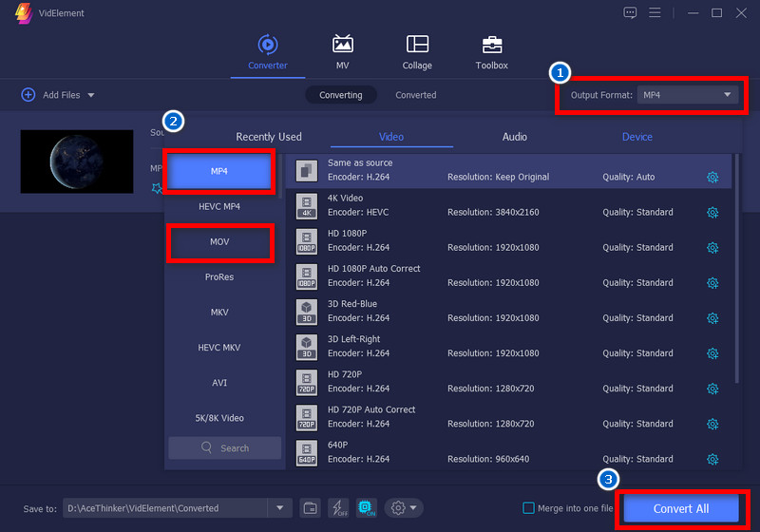The image size is (760, 532).
Task: Click the VidElement app logo
Action: pos(24,13)
